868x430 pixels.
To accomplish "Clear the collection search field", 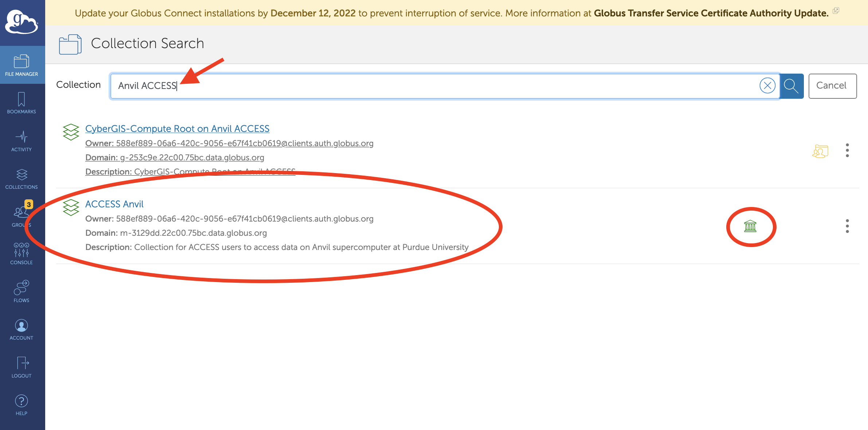I will point(767,86).
